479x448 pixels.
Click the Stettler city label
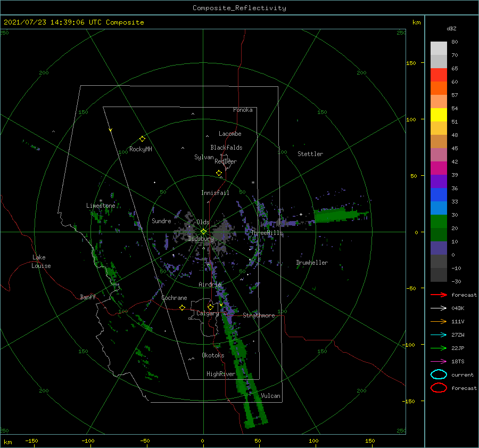[310, 154]
